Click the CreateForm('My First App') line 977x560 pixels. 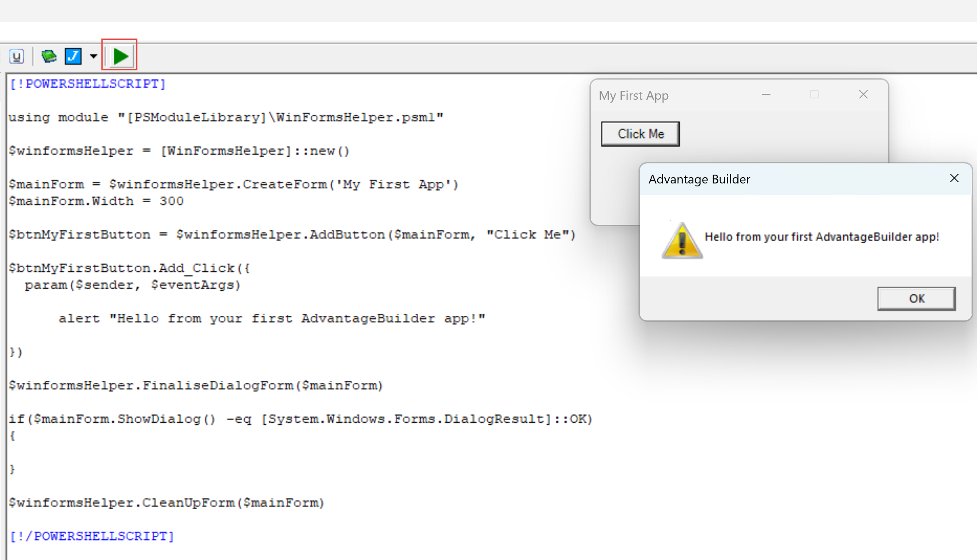coord(234,184)
